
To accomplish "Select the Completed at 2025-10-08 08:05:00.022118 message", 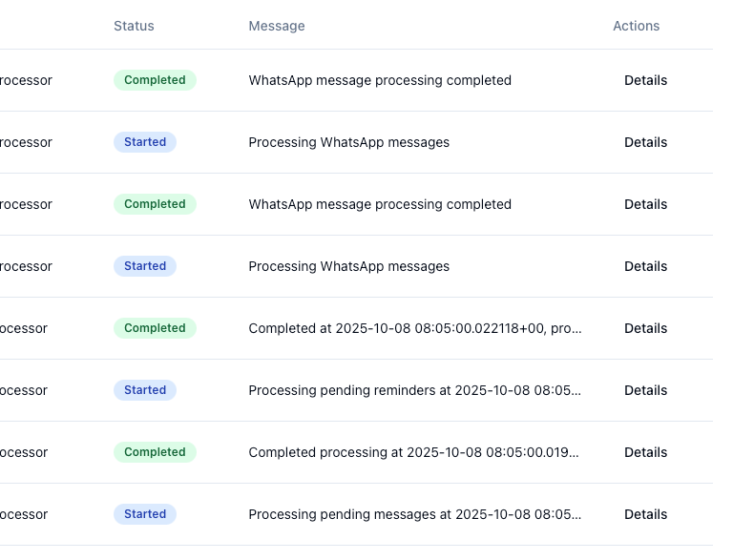I will (414, 328).
